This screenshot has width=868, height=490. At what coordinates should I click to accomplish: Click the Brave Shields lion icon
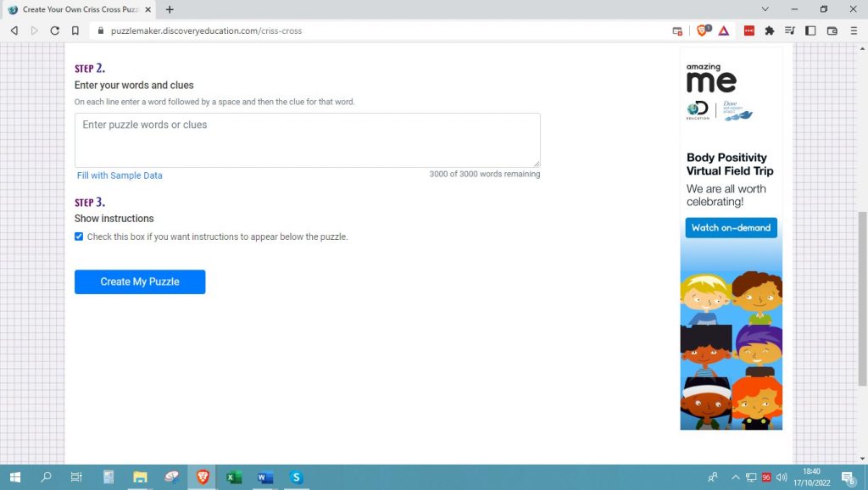(703, 31)
